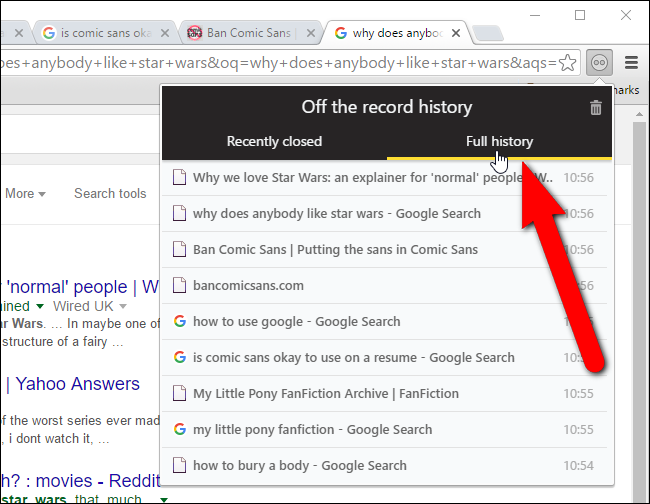
Task: Click the page vertical scrollbar track
Action: [639, 311]
